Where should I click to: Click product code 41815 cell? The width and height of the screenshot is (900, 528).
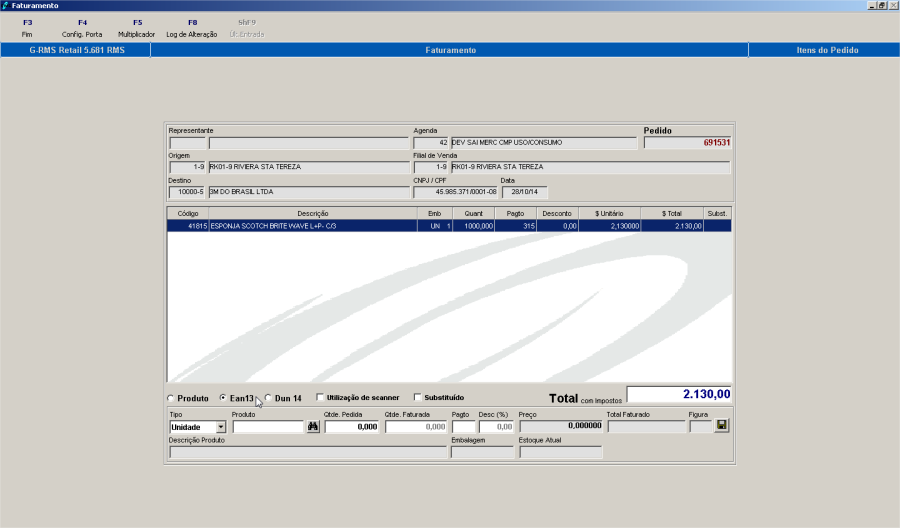[188, 226]
